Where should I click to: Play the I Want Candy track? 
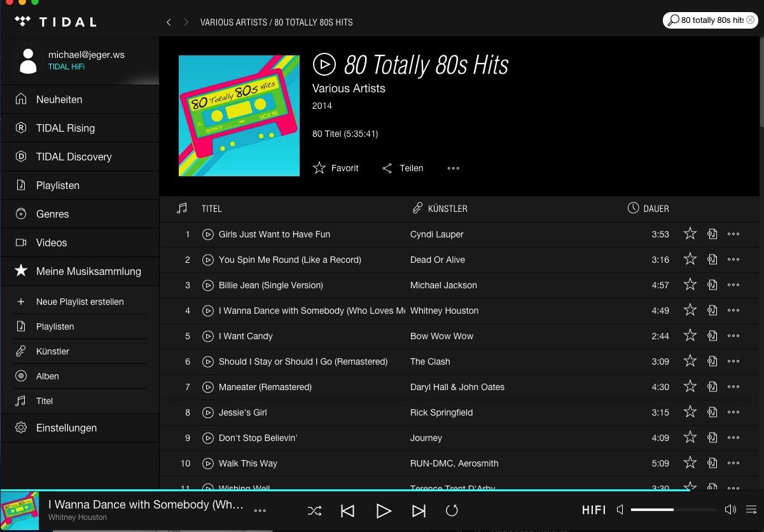[x=207, y=336]
